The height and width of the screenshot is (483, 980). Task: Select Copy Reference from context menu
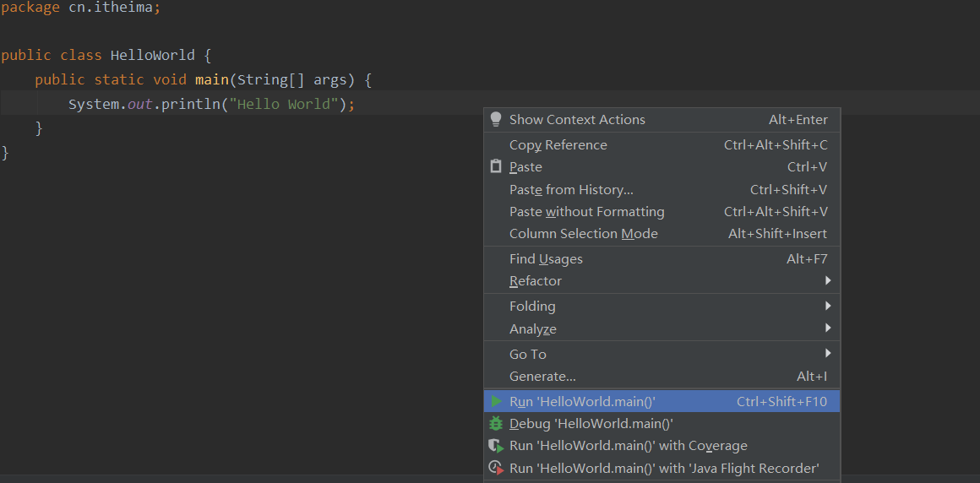coord(558,145)
